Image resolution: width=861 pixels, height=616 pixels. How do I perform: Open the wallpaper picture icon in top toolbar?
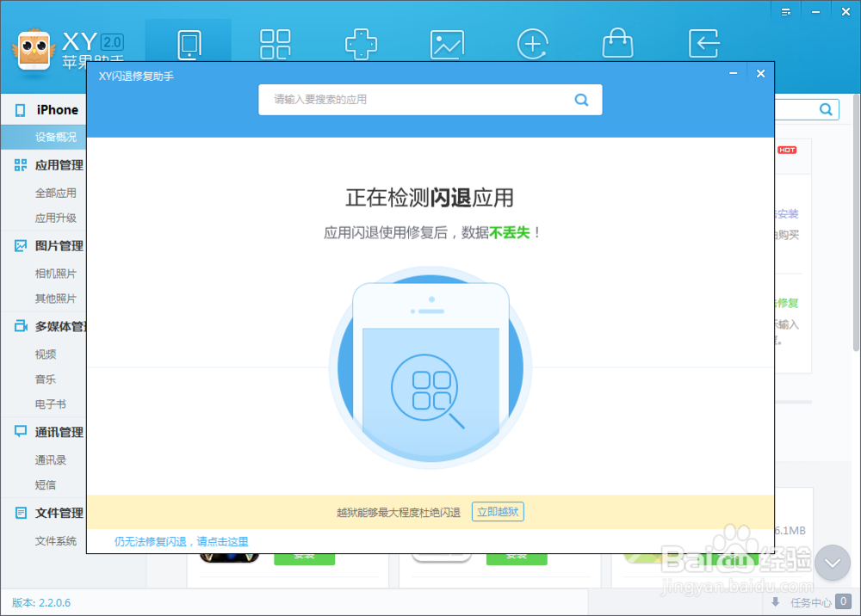click(x=447, y=45)
